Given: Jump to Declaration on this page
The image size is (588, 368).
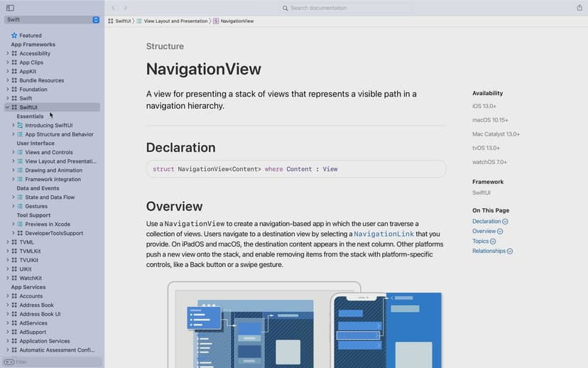Looking at the screenshot, I should [487, 222].
